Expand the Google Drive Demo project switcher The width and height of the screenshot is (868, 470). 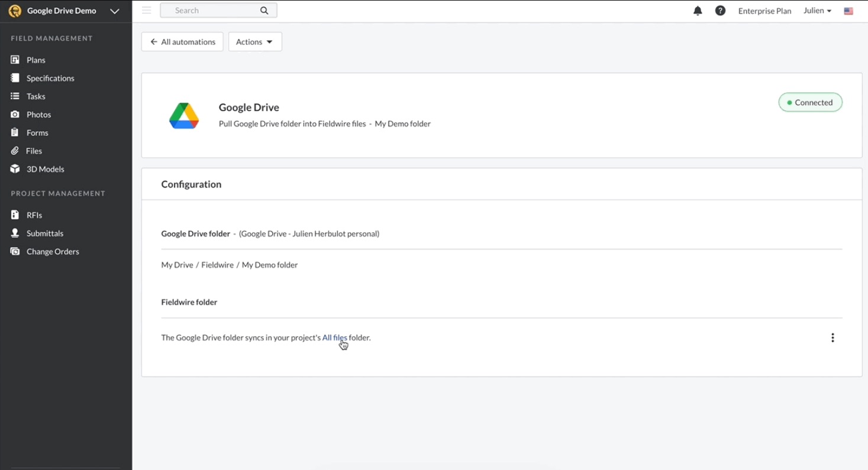pyautogui.click(x=115, y=11)
